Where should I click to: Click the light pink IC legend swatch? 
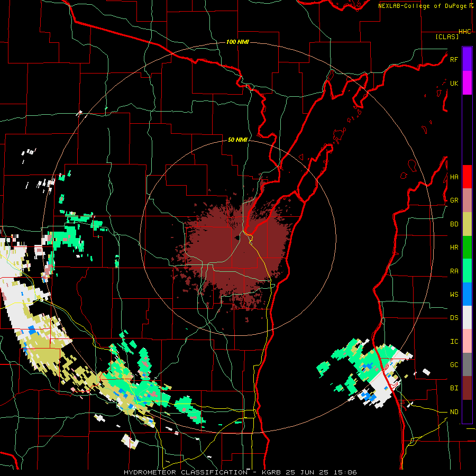(467, 341)
